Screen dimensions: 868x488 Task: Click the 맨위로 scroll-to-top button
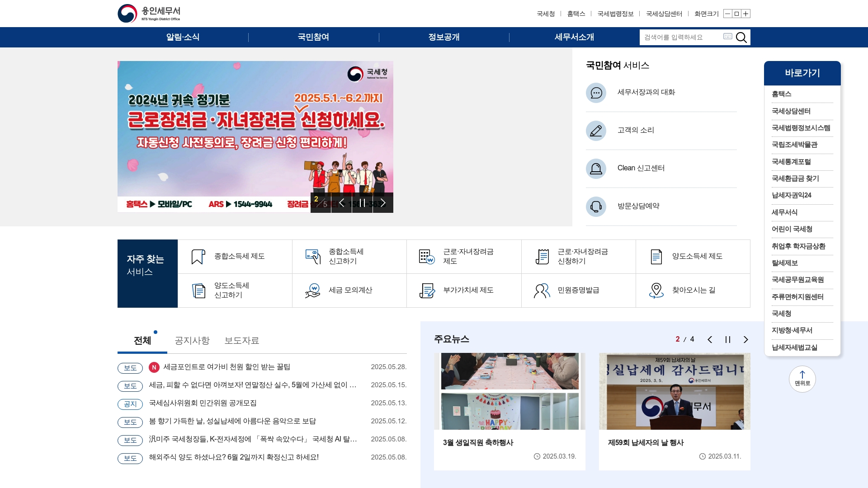[802, 379]
